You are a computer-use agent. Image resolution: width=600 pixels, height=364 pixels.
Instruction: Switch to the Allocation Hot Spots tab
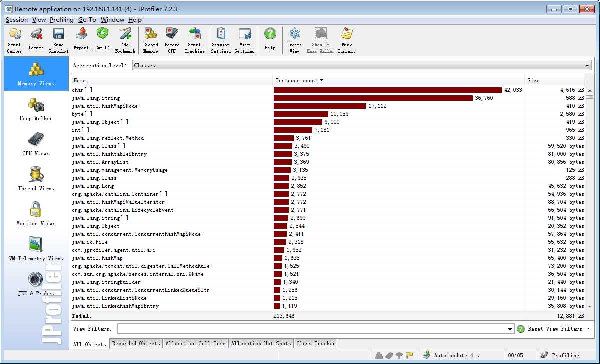click(261, 343)
